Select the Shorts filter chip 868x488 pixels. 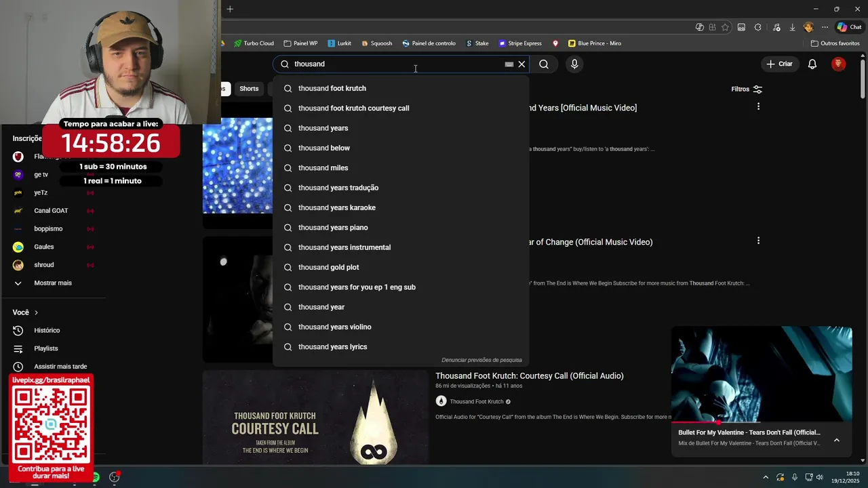coord(249,89)
